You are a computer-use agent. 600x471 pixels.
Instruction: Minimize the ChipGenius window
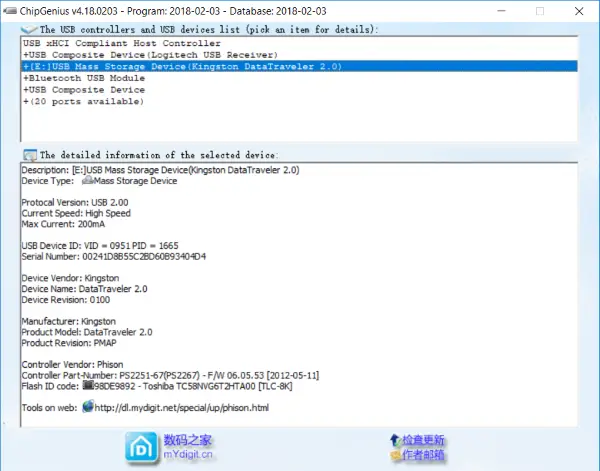501,11
